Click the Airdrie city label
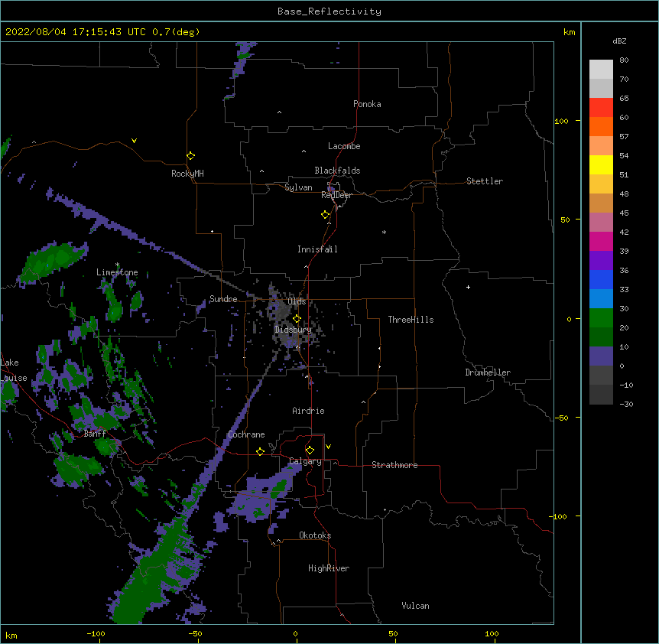 pyautogui.click(x=309, y=411)
